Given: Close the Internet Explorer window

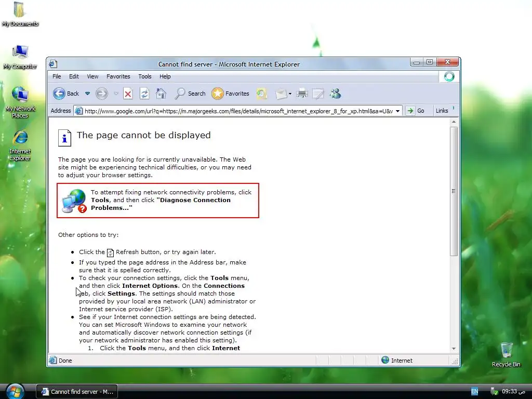Looking at the screenshot, I should point(447,62).
